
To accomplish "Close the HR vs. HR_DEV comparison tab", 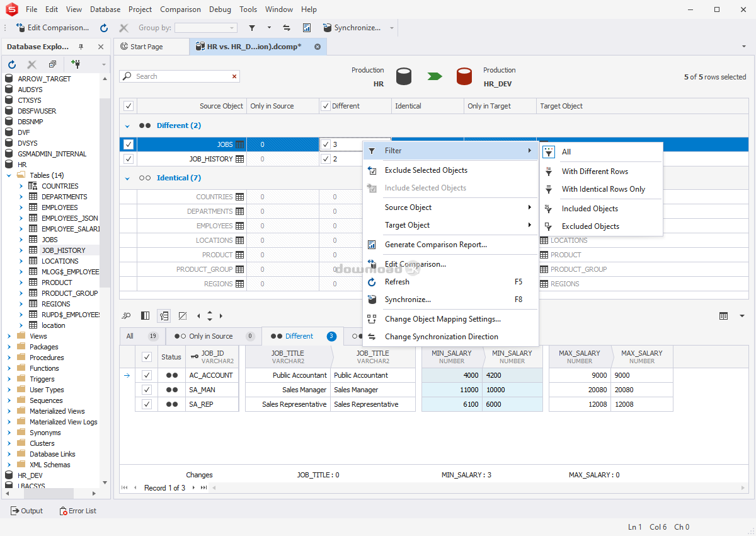I will (x=318, y=47).
